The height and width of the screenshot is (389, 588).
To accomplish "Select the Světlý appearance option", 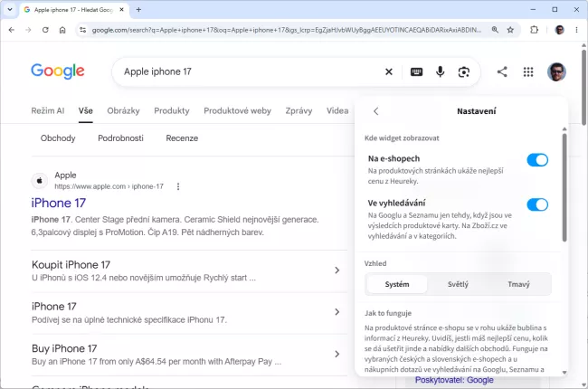I will click(458, 284).
